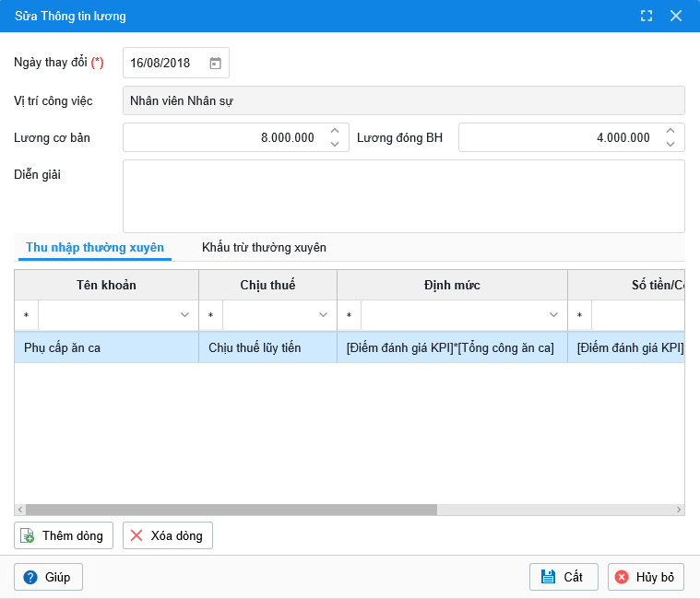Expand the Tên khoản filter dropdown

[x=184, y=316]
